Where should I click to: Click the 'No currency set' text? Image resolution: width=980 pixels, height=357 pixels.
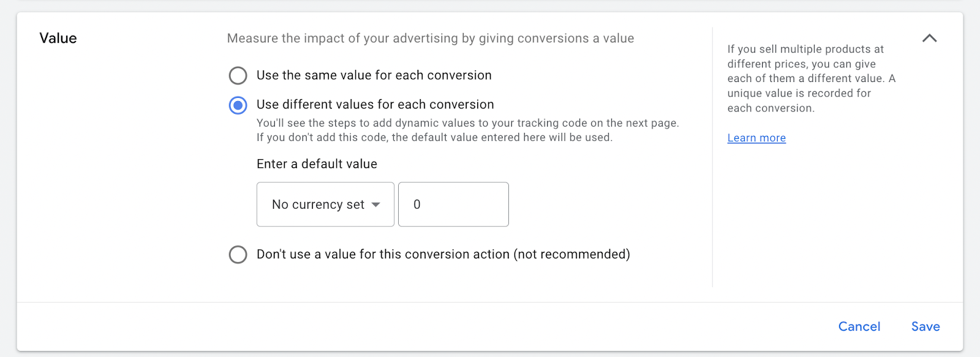coord(318,205)
